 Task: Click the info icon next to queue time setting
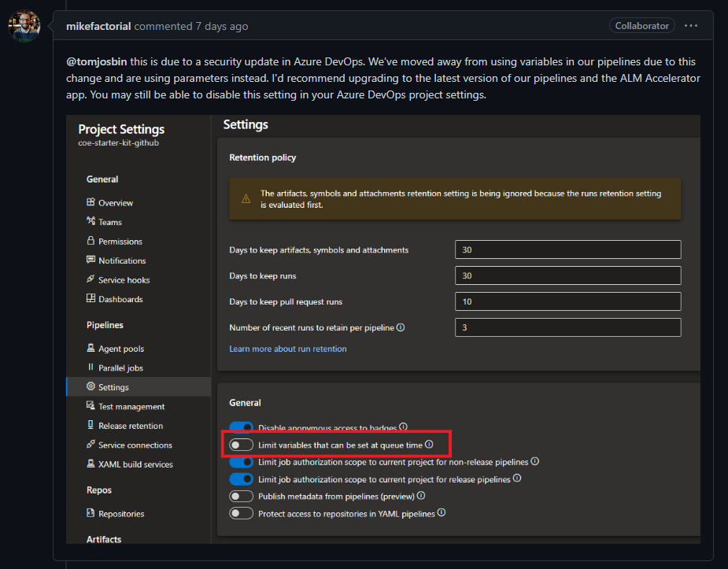tap(429, 444)
